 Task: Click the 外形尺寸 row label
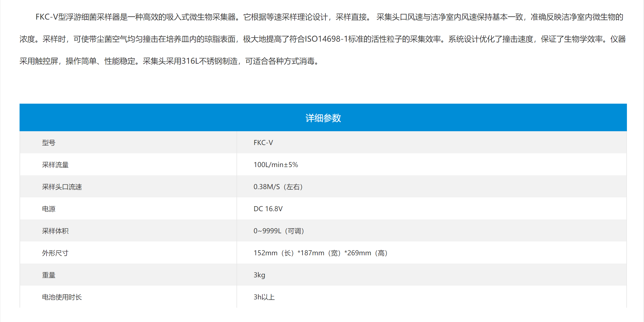55,253
